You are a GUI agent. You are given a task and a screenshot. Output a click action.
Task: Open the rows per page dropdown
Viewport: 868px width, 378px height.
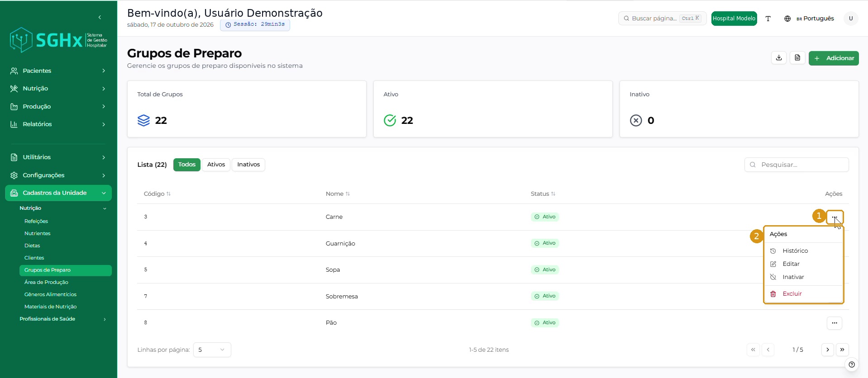[212, 350]
